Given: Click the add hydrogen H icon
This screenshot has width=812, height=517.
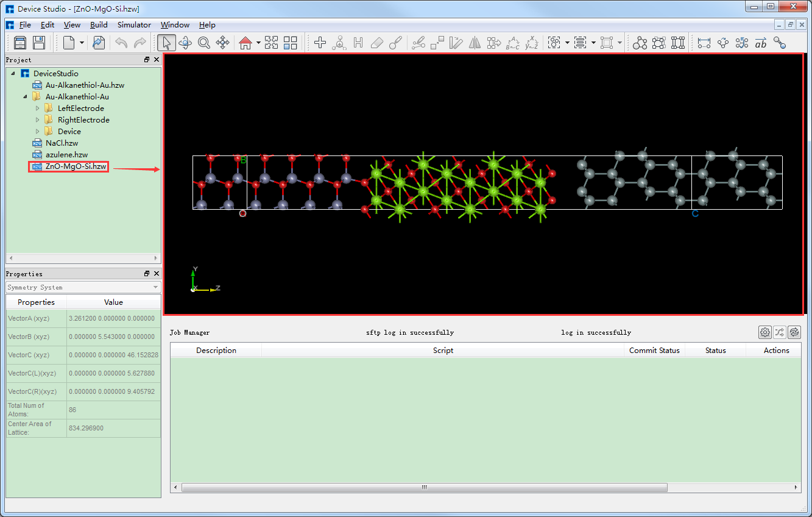Looking at the screenshot, I should click(x=358, y=43).
